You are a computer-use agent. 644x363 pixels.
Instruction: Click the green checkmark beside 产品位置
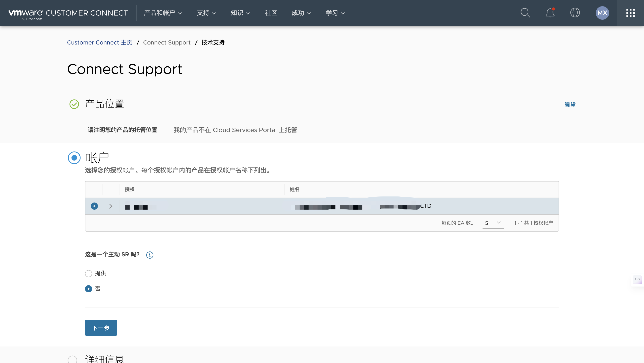pyautogui.click(x=74, y=104)
